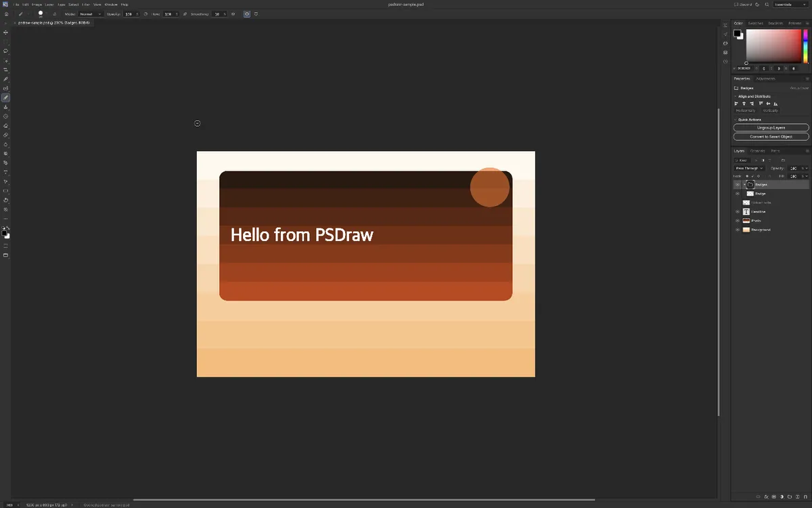Image resolution: width=812 pixels, height=508 pixels.
Task: Select the Crop tool
Action: tap(5, 70)
